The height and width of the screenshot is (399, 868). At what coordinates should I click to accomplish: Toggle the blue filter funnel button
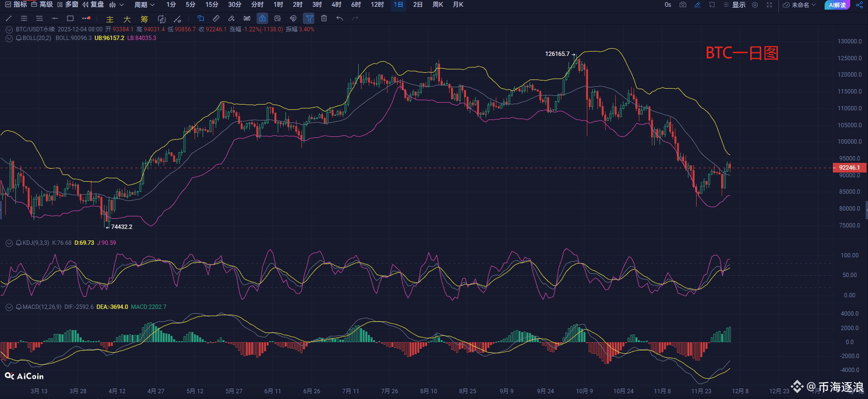[x=309, y=18]
